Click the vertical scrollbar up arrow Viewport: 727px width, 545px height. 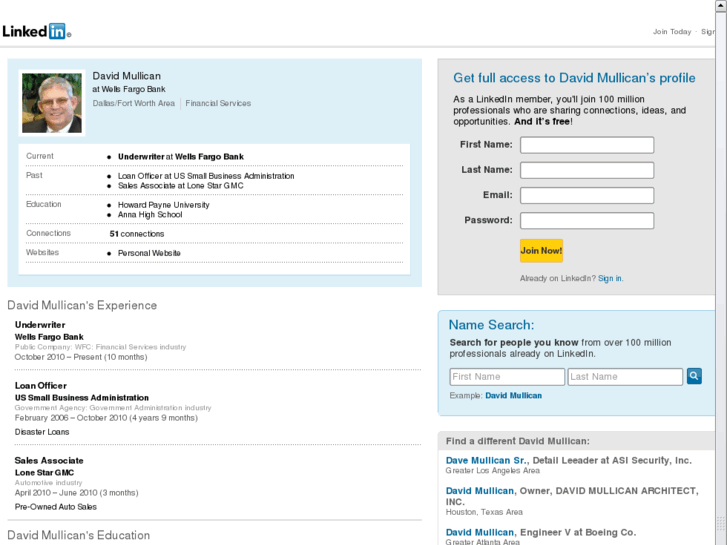[x=721, y=5]
